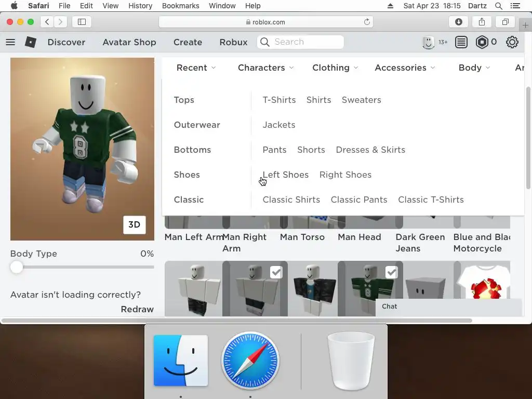Image resolution: width=532 pixels, height=399 pixels.
Task: Select Shorts under Bottoms
Action: (311, 150)
